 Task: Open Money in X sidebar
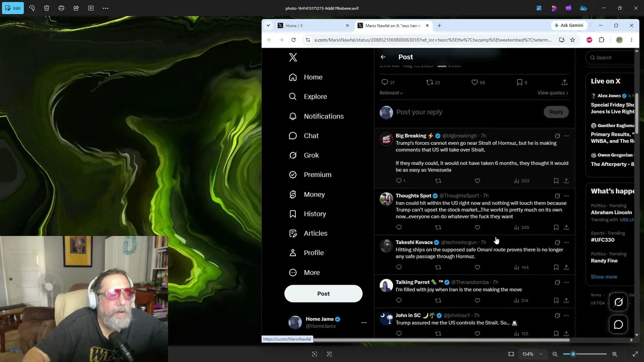307,195
